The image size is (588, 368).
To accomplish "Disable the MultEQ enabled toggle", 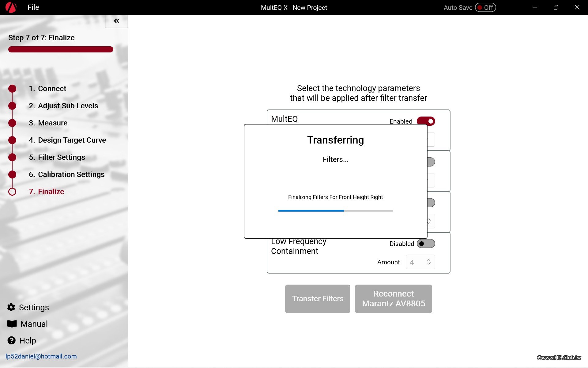I will [426, 121].
